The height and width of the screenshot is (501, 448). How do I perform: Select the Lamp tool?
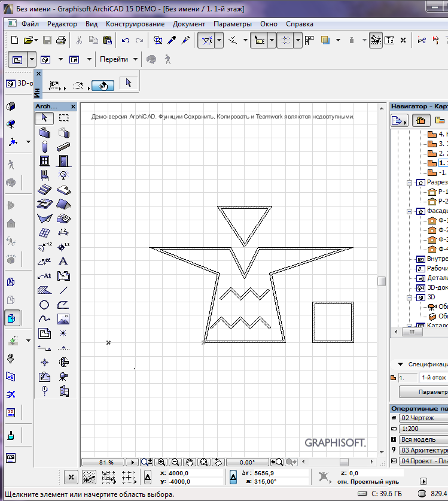[63, 175]
